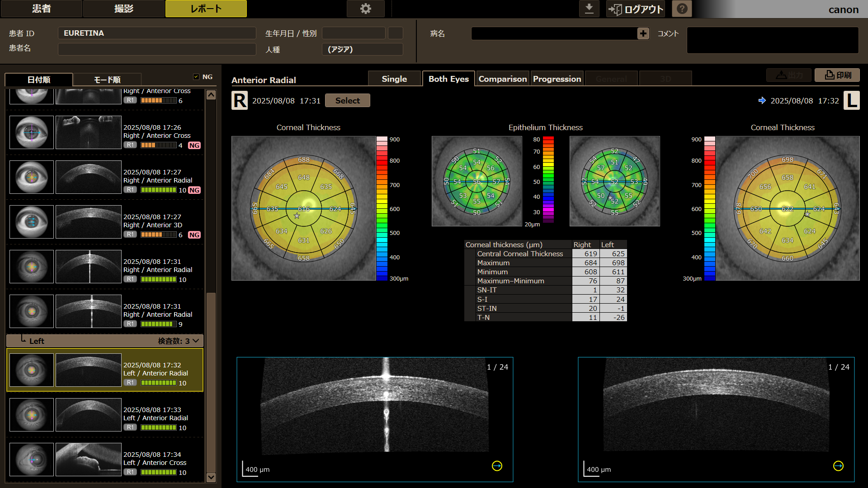Toggle the NG checkbox
868x488 pixels.
click(196, 77)
